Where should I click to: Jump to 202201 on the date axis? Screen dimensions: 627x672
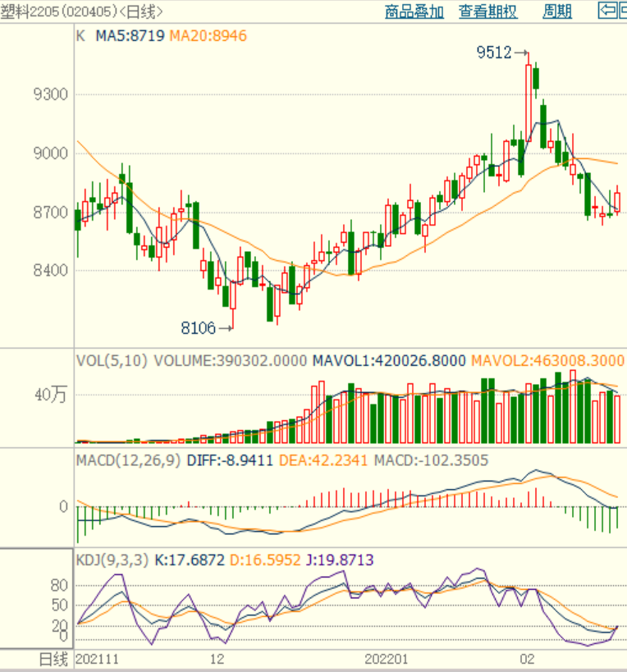click(x=386, y=660)
